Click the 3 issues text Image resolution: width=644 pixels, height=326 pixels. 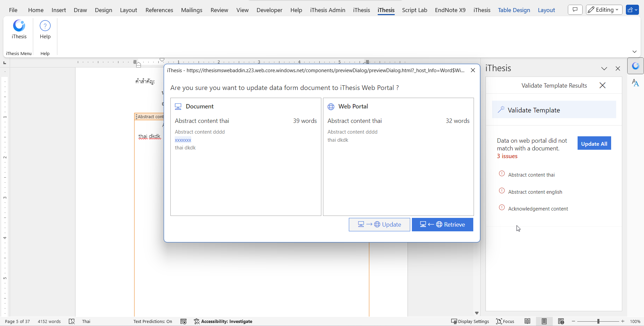(507, 156)
